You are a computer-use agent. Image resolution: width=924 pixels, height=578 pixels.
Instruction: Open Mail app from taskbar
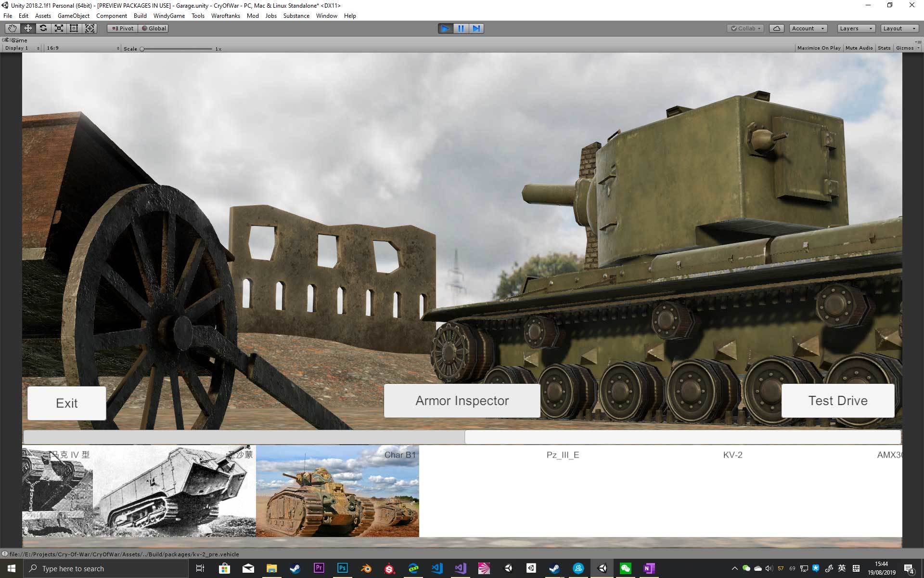[248, 568]
